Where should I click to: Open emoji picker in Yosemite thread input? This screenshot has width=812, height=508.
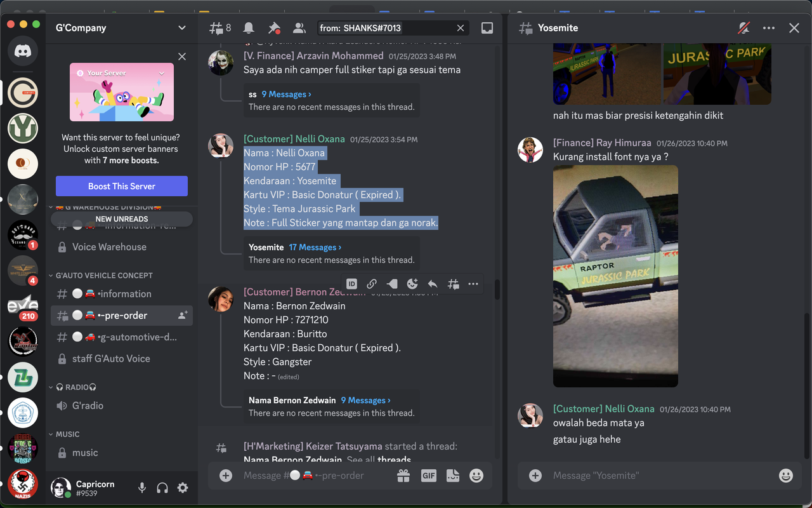point(786,476)
